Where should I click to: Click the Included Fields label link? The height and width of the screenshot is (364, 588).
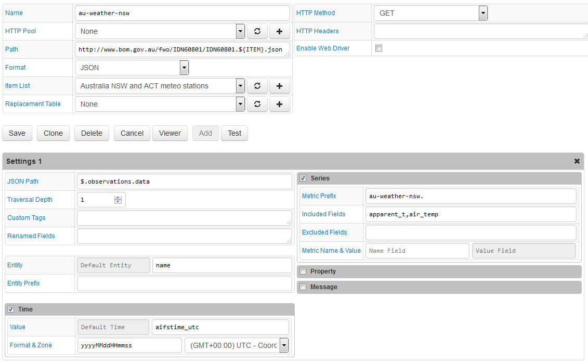click(324, 214)
